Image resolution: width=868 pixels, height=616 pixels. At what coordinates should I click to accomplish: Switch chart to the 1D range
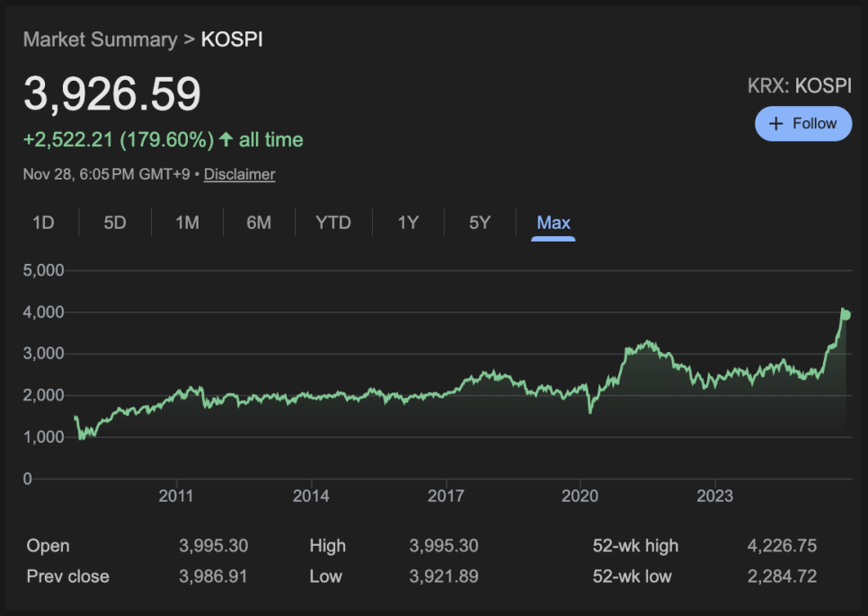click(x=43, y=223)
